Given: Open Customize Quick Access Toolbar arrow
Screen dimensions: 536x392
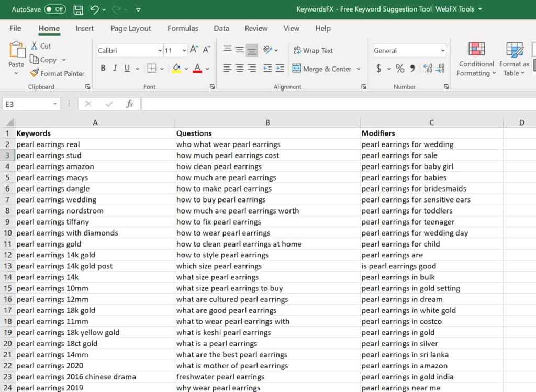Looking at the screenshot, I should click(138, 9).
